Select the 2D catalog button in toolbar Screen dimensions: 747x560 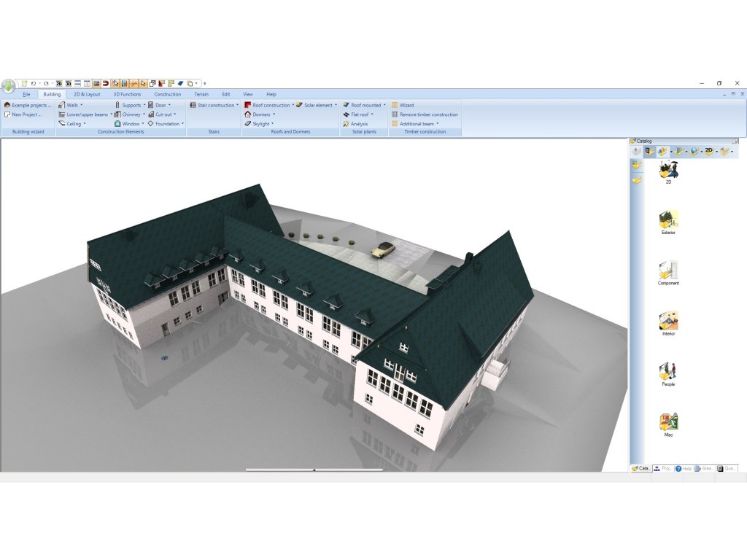709,151
